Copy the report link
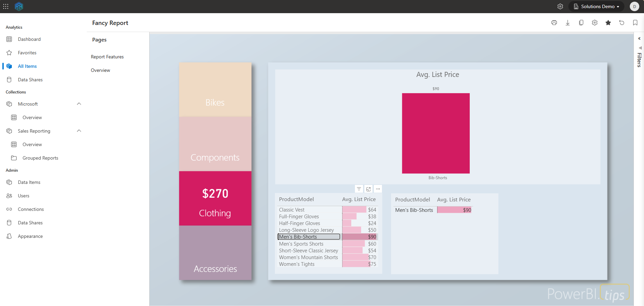This screenshot has width=644, height=306. (x=581, y=23)
